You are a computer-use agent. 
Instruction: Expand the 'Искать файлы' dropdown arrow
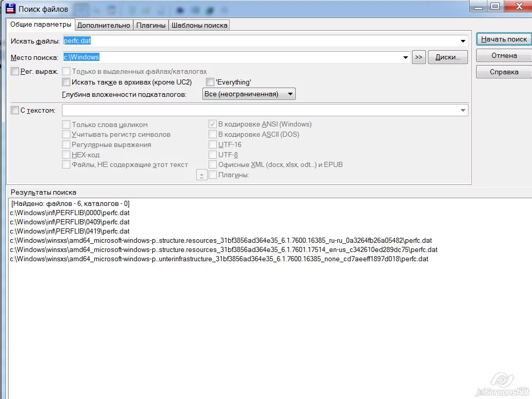(x=463, y=41)
